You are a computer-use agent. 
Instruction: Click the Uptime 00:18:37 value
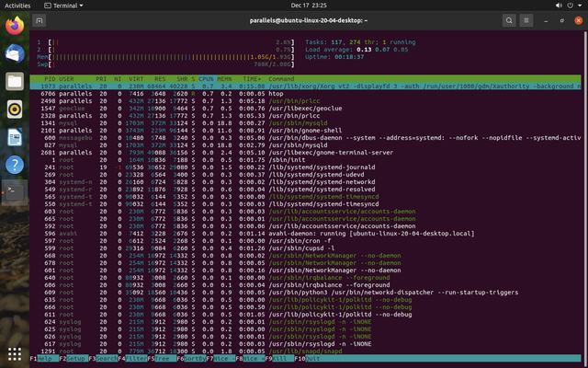pyautogui.click(x=349, y=57)
